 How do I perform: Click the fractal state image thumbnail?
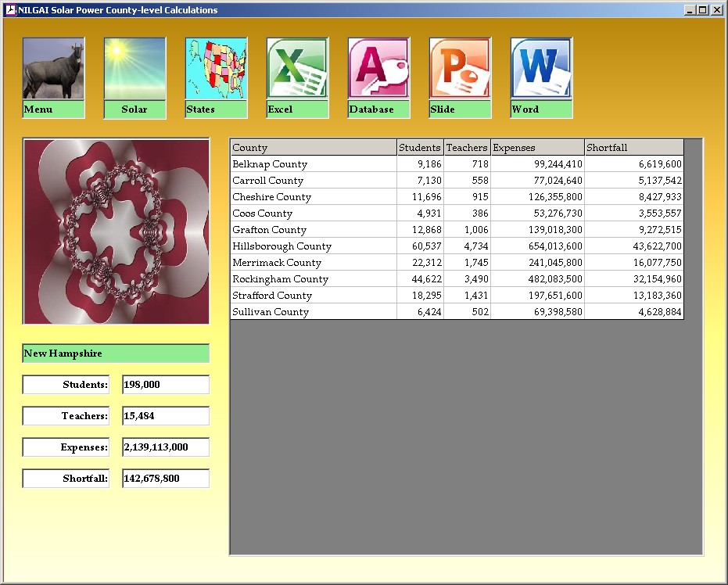point(116,231)
